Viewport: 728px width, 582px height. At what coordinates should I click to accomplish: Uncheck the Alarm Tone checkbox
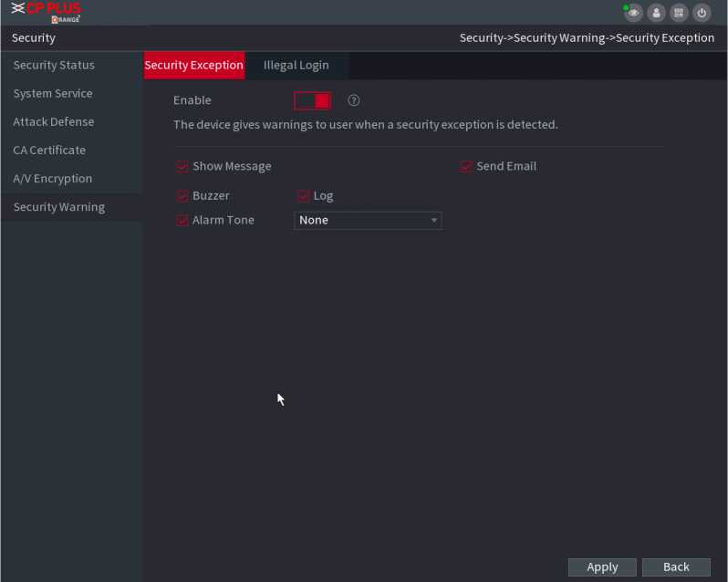[x=182, y=221]
